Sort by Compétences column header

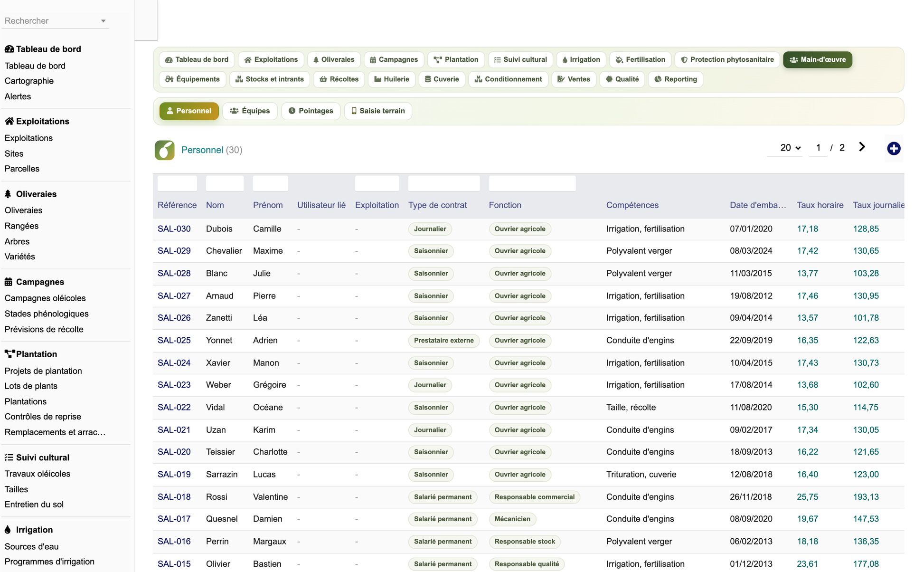click(632, 205)
